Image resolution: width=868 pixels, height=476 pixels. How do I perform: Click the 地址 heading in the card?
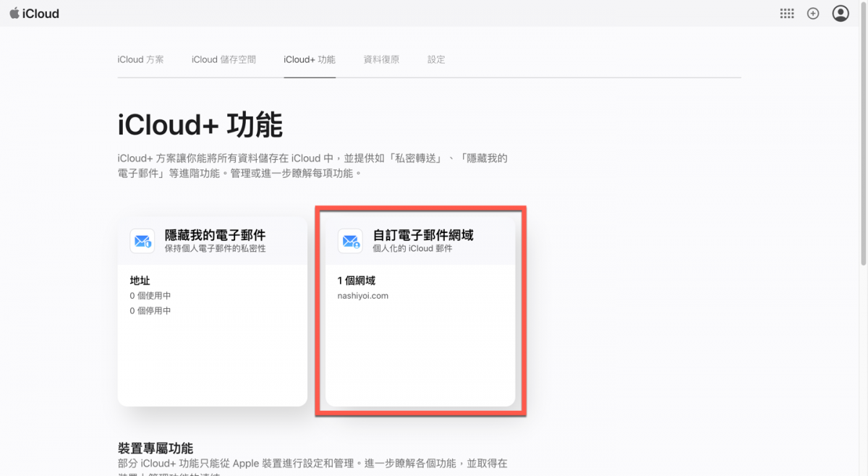pos(140,281)
